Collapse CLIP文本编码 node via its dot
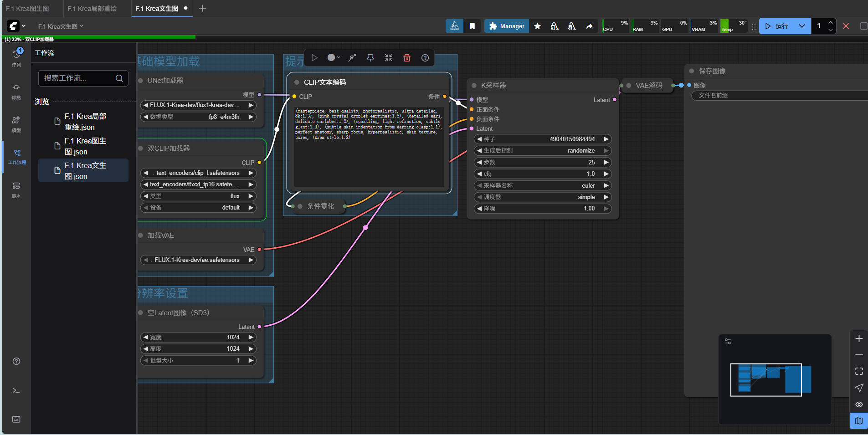868x435 pixels. [x=297, y=82]
